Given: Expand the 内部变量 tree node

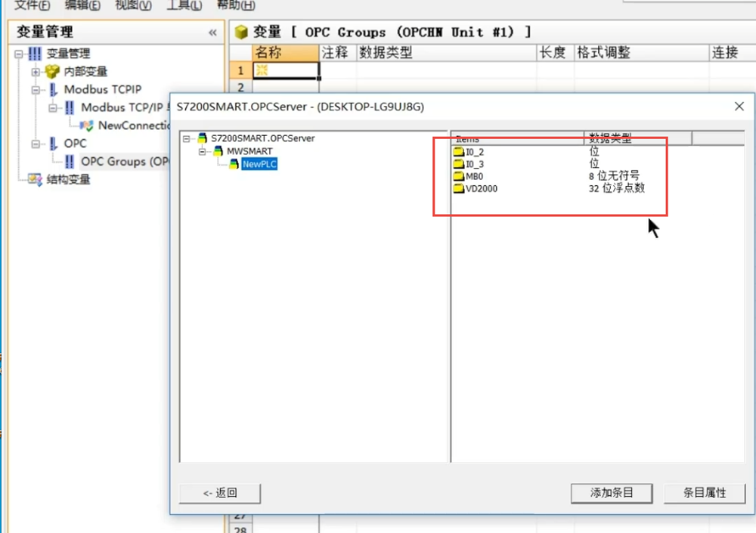Looking at the screenshot, I should 35,72.
